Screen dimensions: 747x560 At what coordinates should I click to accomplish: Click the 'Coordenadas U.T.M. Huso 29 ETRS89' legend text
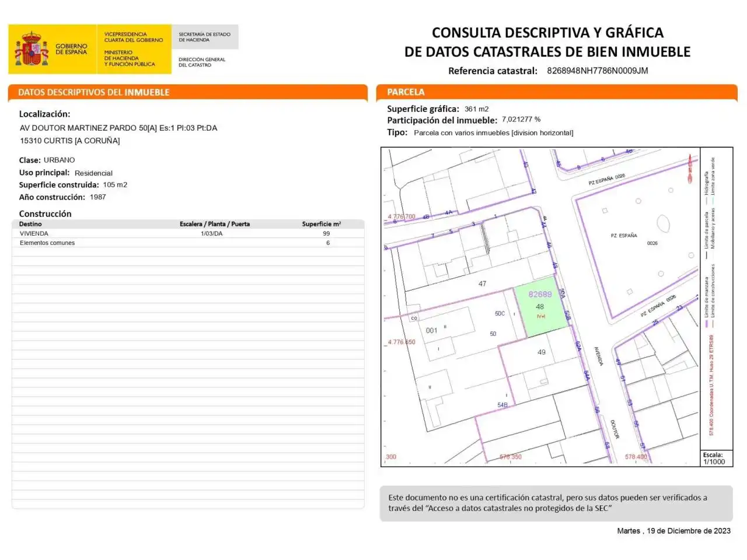click(x=711, y=385)
